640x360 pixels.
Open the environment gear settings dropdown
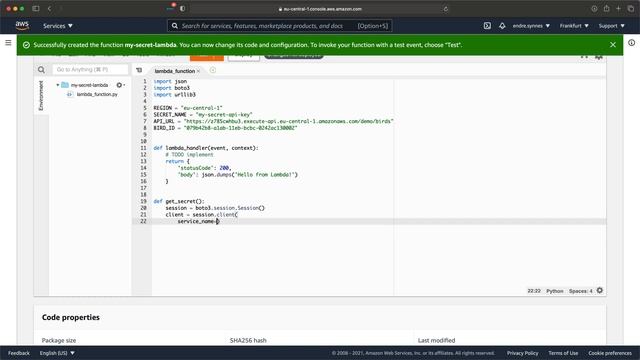[120, 85]
